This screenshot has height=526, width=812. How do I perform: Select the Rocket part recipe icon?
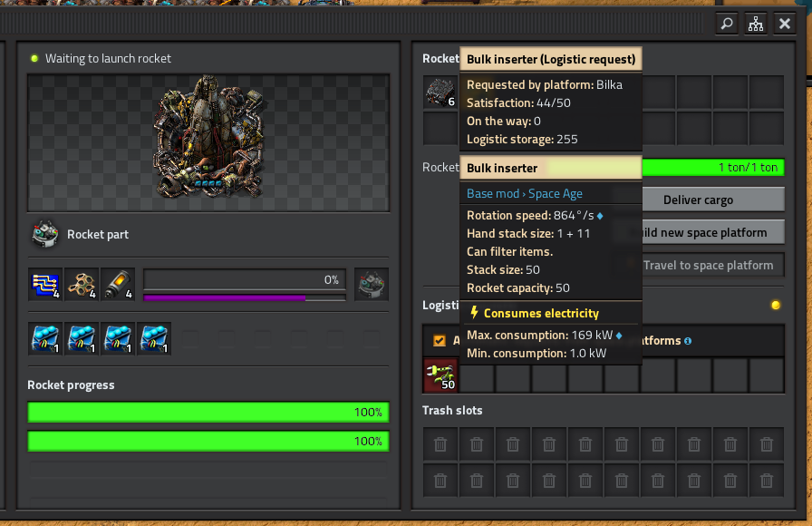tap(45, 234)
